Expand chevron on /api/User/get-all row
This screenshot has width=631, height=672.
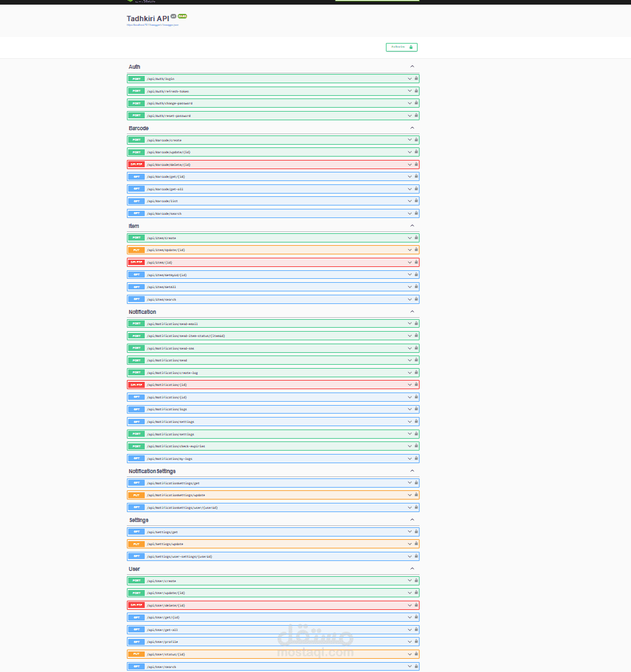tap(410, 630)
